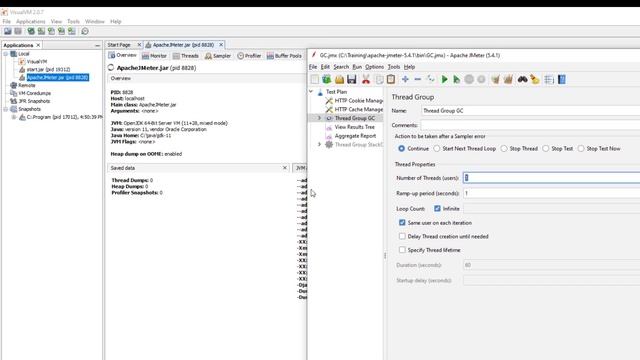Select the Continue radio button
Image resolution: width=640 pixels, height=360 pixels.
402,149
